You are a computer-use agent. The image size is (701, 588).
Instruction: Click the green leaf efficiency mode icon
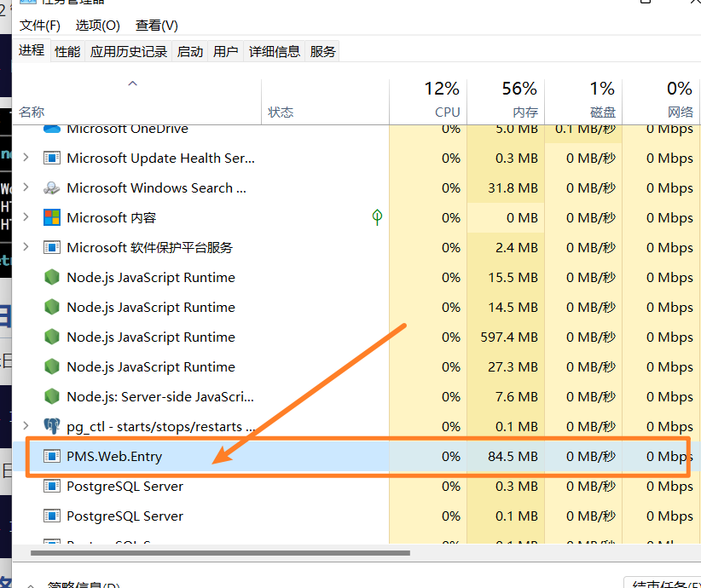tap(377, 217)
